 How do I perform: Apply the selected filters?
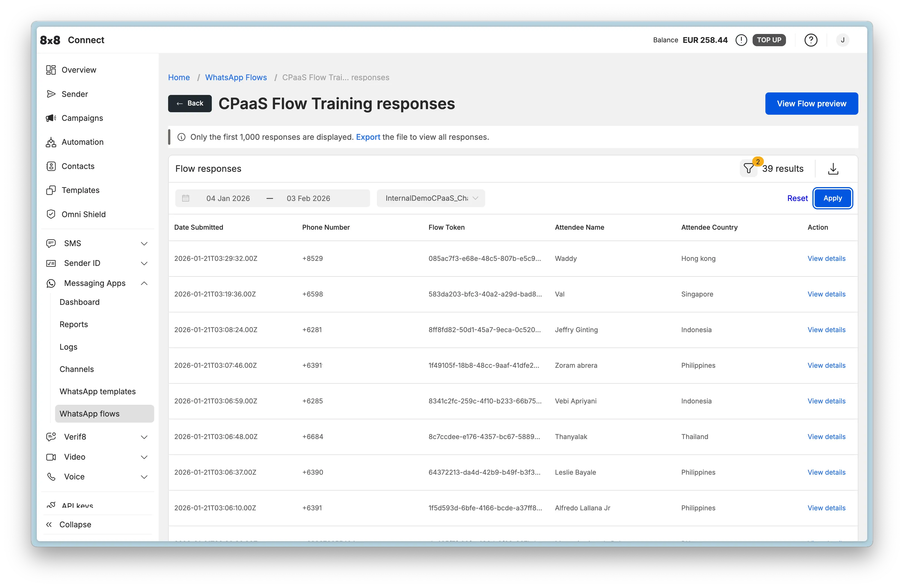(x=832, y=198)
